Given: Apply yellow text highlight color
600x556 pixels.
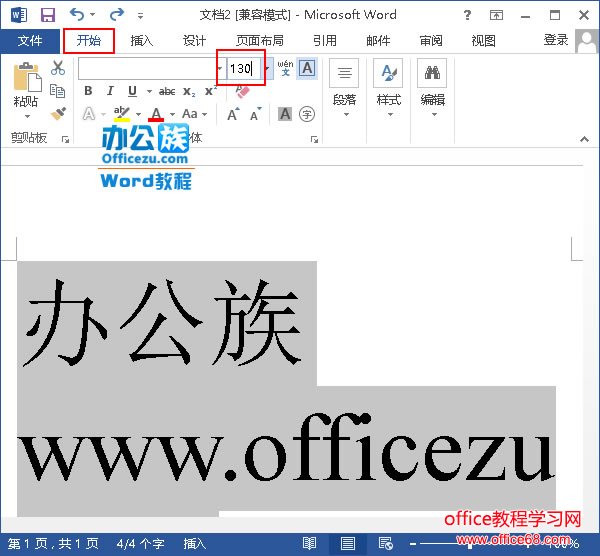Looking at the screenshot, I should point(122,114).
